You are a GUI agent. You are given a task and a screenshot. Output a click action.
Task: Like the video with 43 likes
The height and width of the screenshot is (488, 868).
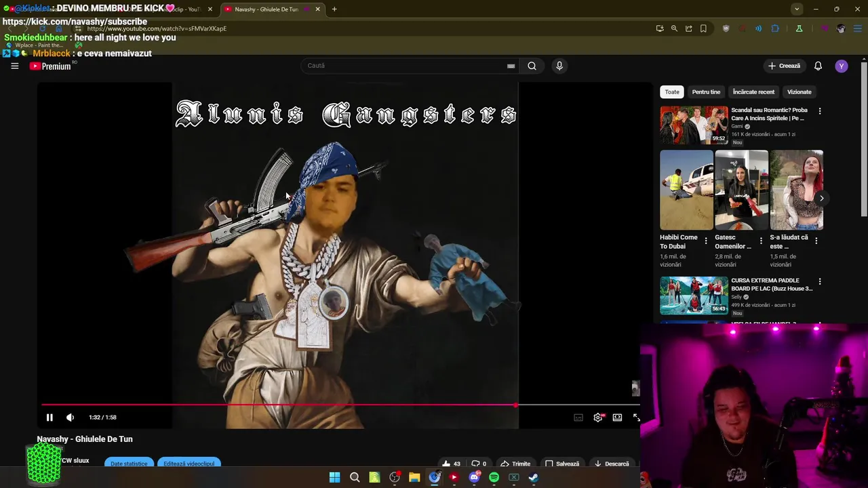pos(451,464)
